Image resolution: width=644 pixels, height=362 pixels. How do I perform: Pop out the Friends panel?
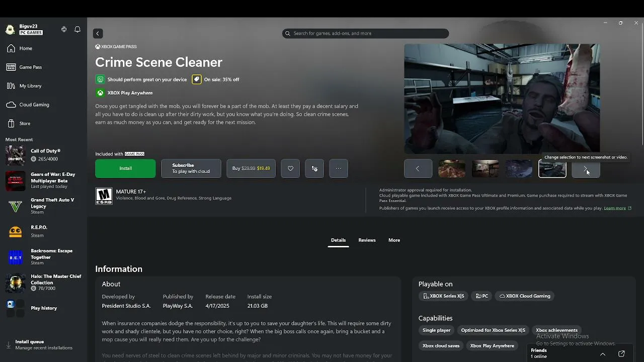tap(621, 354)
